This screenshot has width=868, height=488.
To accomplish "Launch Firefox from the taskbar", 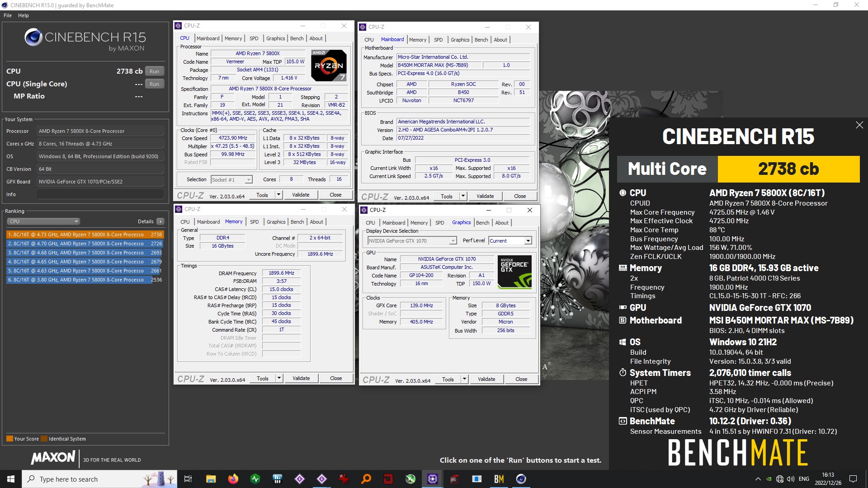I will [233, 479].
